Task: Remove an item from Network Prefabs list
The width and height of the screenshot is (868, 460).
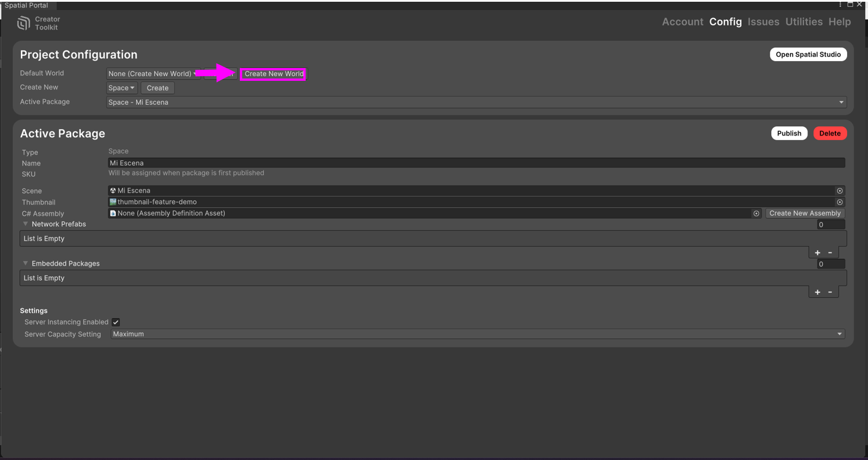Action: coord(830,252)
